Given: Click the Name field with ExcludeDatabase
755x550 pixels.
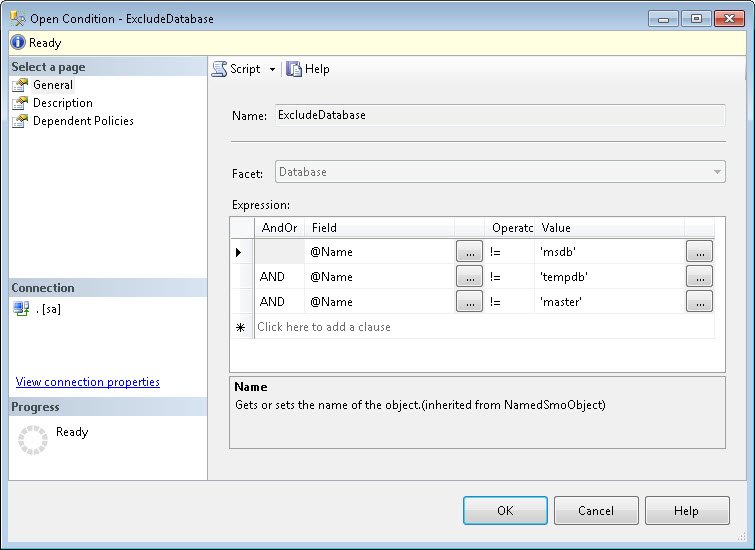Looking at the screenshot, I should tap(500, 115).
